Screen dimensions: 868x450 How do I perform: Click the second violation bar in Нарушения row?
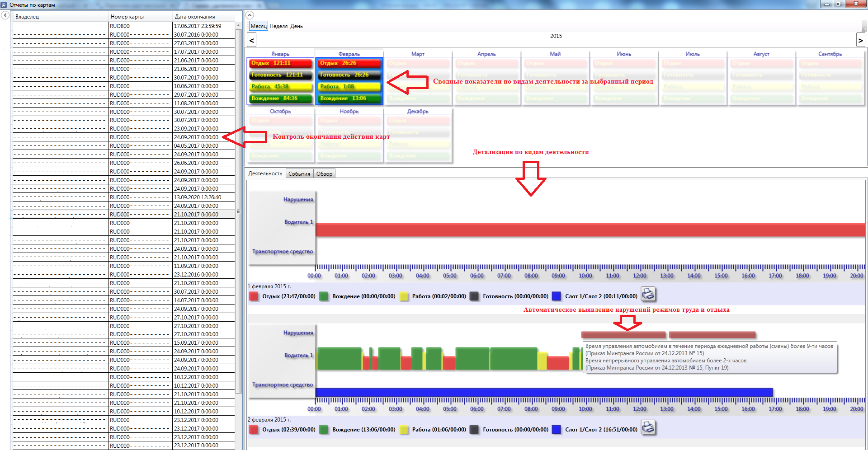click(712, 335)
